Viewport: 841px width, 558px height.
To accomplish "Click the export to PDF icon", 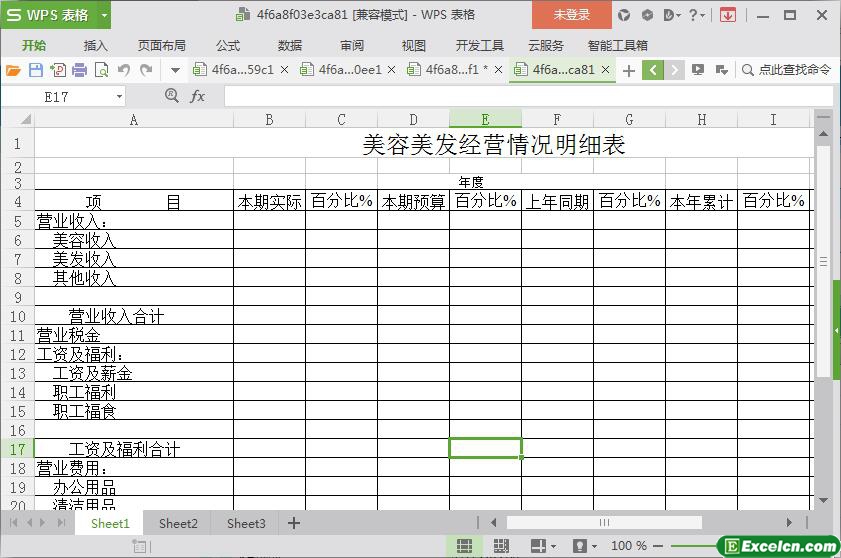I will (58, 70).
